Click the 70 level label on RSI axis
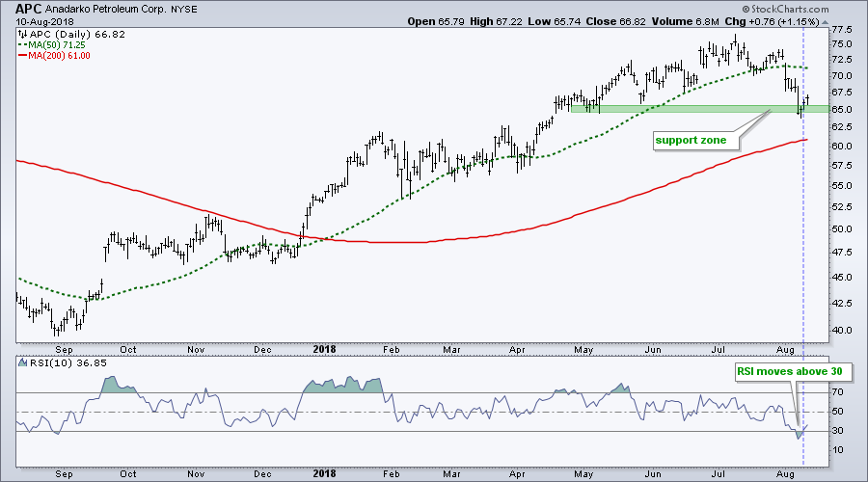Image resolution: width=868 pixels, height=482 pixels. [837, 392]
